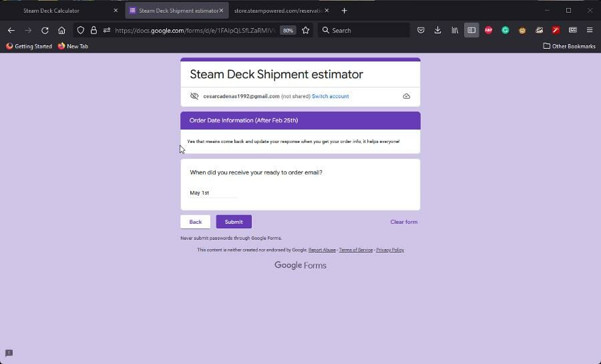The image size is (601, 364).
Task: Open the yellow monkey extension icon
Action: (522, 30)
